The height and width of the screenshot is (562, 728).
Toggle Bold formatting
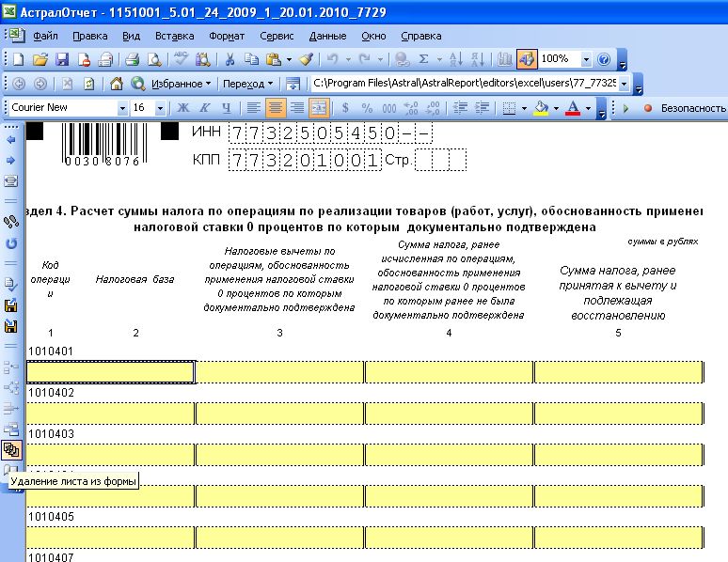[183, 108]
